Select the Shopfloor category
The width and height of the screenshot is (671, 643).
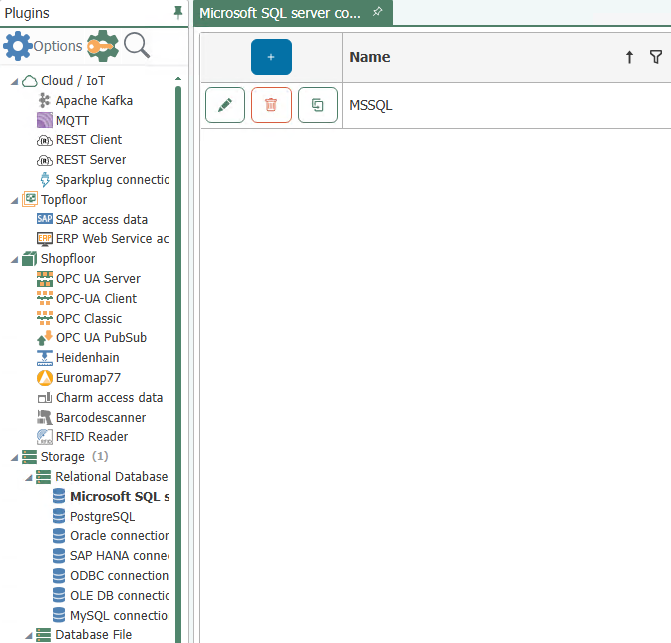coord(68,259)
